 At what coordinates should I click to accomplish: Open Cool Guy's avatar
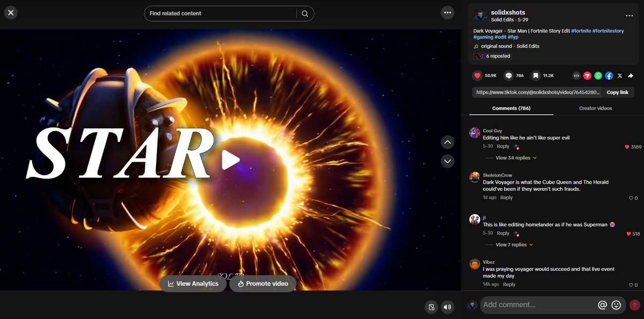[x=474, y=133]
